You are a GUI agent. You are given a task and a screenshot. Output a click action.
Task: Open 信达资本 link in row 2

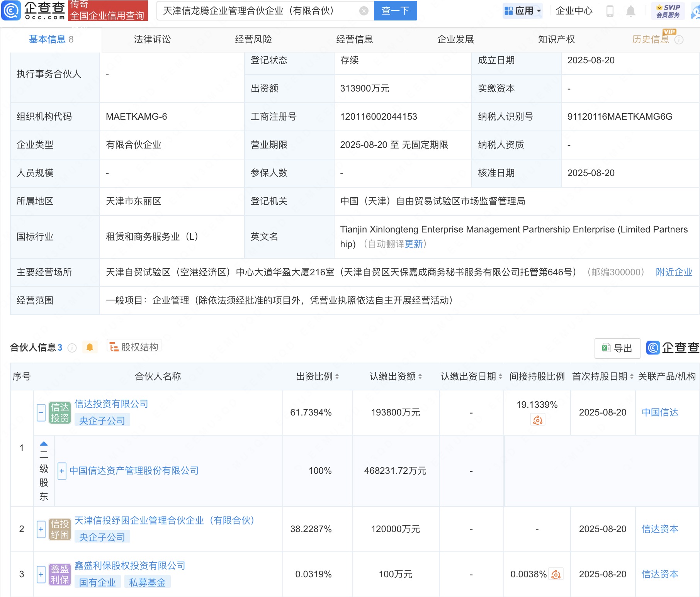point(660,529)
